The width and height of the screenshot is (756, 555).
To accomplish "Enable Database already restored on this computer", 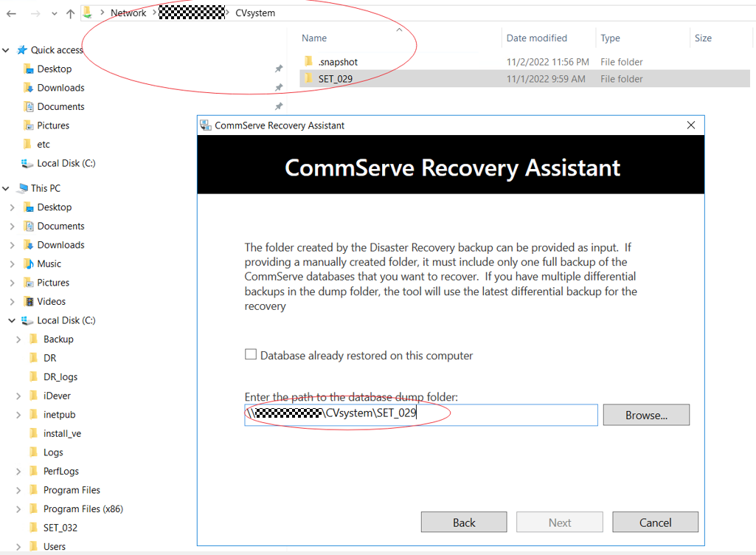I will click(x=252, y=355).
